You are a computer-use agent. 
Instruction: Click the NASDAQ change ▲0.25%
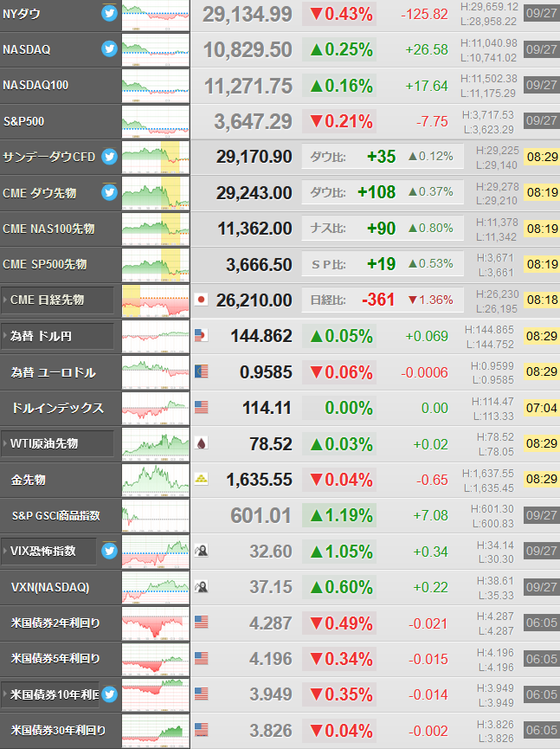click(x=339, y=49)
